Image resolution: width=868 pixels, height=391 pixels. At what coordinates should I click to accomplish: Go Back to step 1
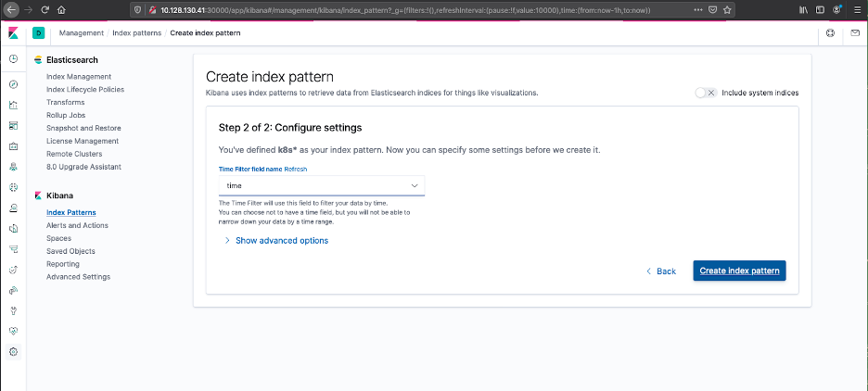pyautogui.click(x=661, y=271)
